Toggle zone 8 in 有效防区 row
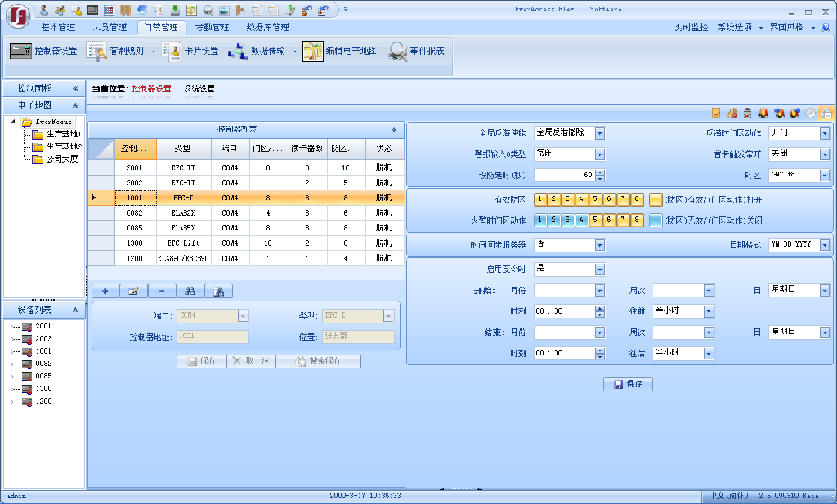 (638, 199)
